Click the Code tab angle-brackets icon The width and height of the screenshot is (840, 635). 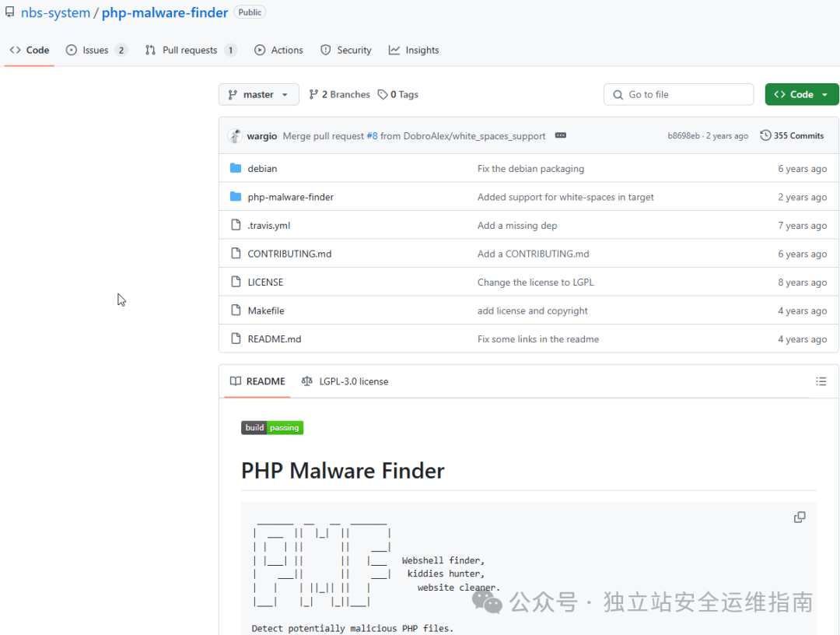15,50
